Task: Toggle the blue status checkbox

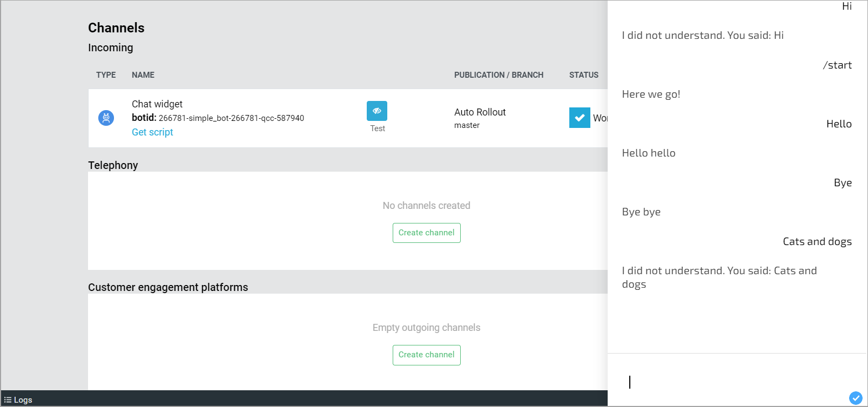Action: click(x=580, y=118)
